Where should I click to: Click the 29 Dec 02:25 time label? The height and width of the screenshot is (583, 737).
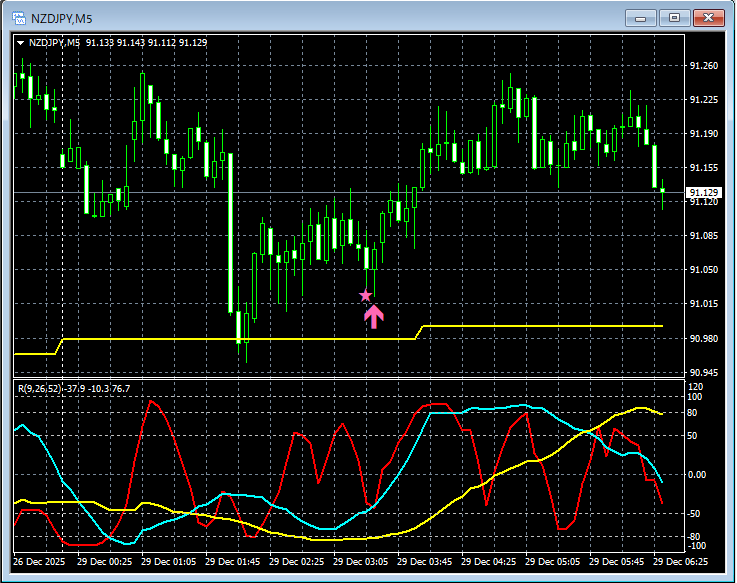(x=296, y=562)
